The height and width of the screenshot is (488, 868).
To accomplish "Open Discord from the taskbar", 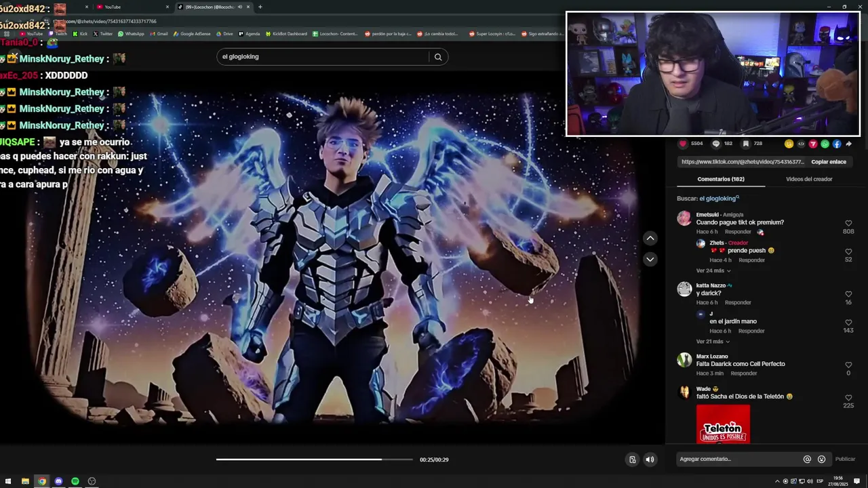I will tap(58, 481).
